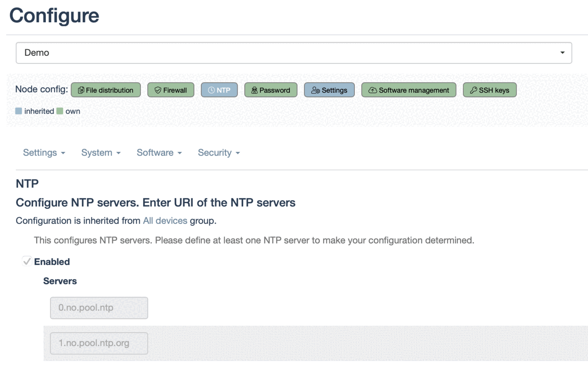Click the Software management cloud icon
588x383 pixels.
[x=373, y=90]
